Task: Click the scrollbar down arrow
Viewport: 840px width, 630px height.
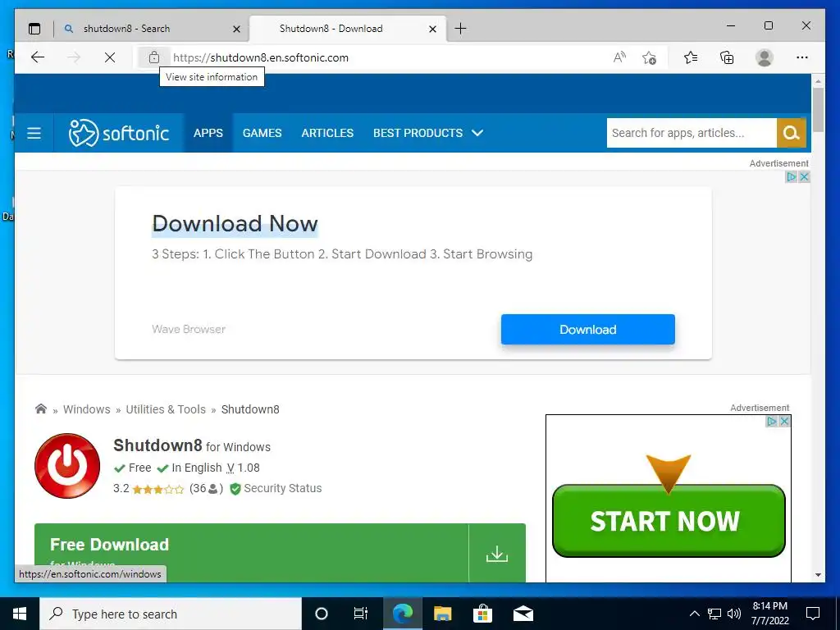Action: [x=818, y=575]
